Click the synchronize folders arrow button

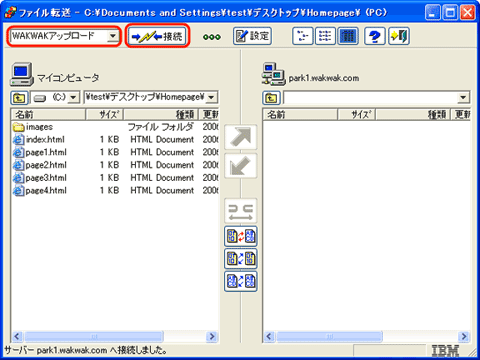click(x=241, y=211)
